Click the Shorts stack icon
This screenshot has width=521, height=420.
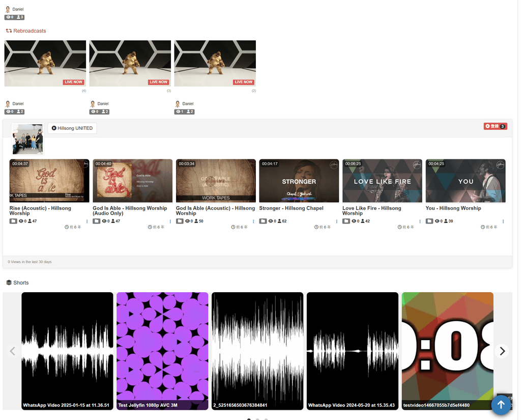tap(9, 283)
